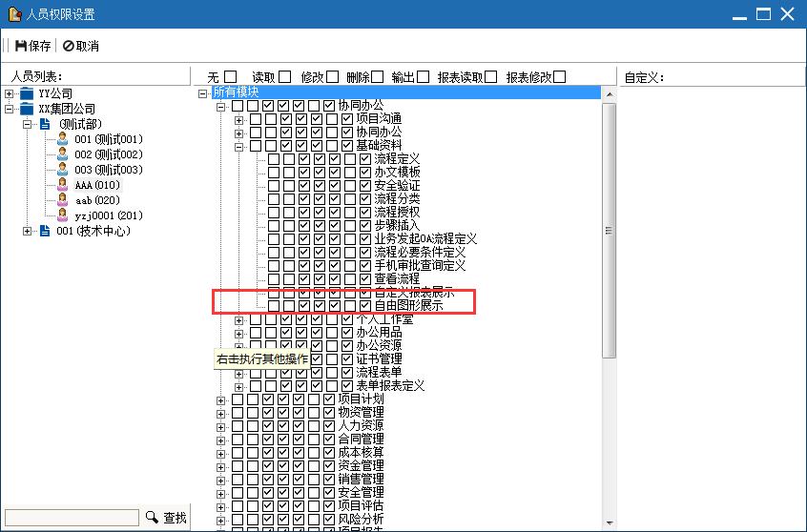Click the YY公司 company folder icon
This screenshot has width=807, height=532.
[27, 93]
